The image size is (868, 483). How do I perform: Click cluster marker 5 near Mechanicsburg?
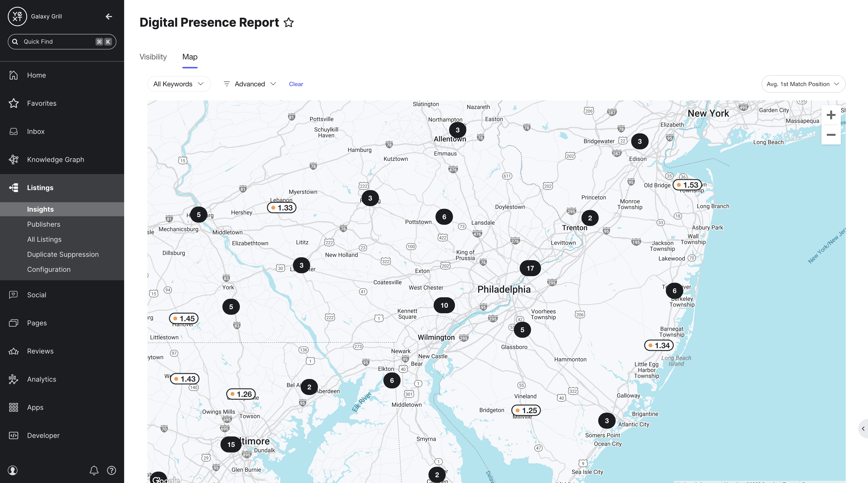tap(199, 215)
